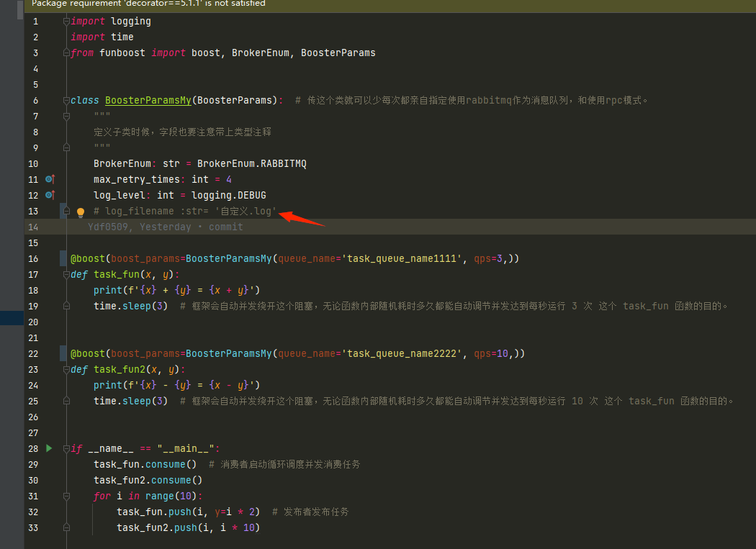The width and height of the screenshot is (756, 549).
Task: Click the funboost module name on line 3
Action: [x=122, y=53]
